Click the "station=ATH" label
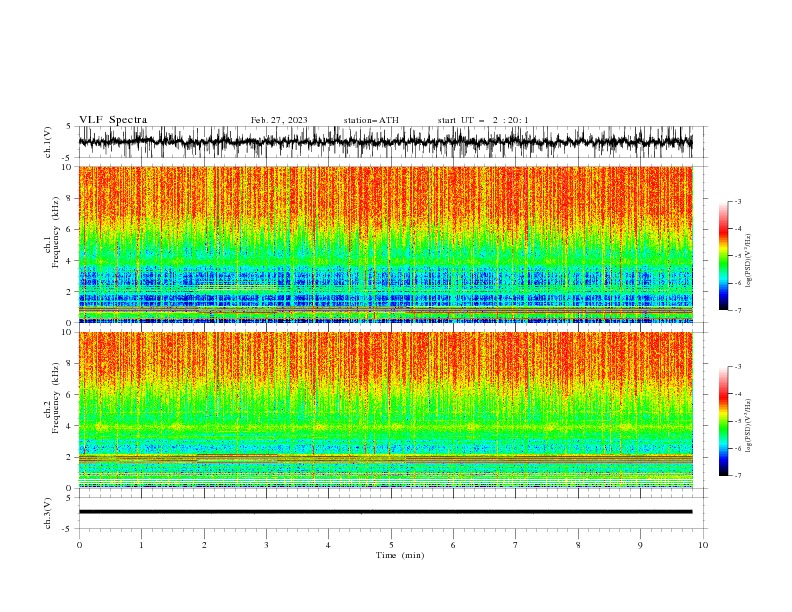 tap(371, 120)
